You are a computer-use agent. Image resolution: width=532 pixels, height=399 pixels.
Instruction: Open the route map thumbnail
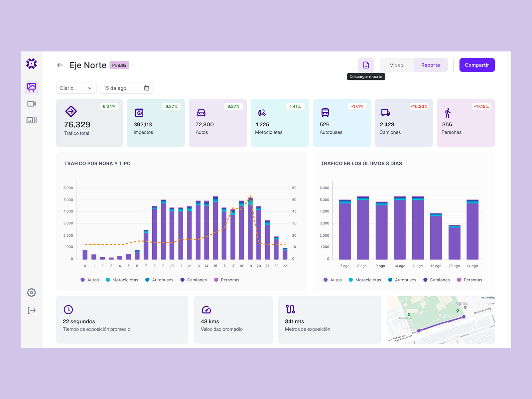click(x=441, y=320)
